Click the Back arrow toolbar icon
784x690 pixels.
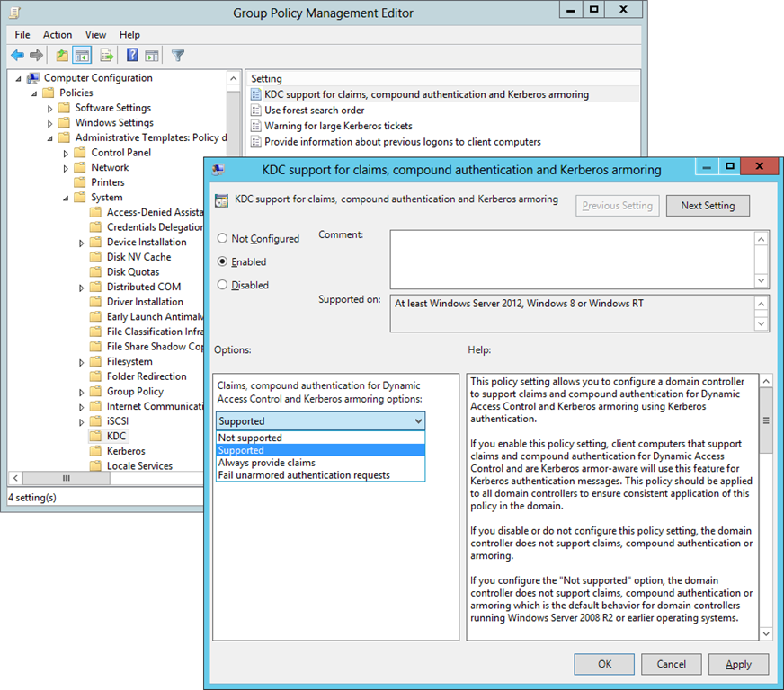click(x=17, y=56)
